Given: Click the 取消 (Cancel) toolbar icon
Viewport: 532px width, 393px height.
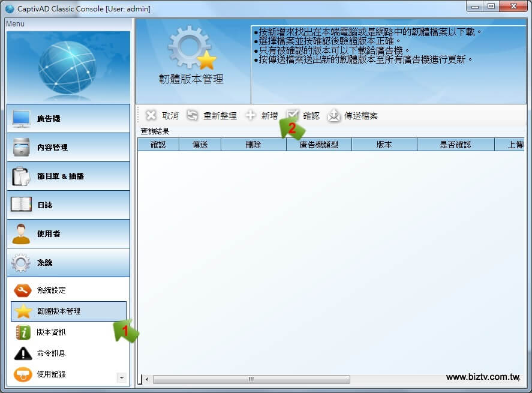Looking at the screenshot, I should 152,116.
